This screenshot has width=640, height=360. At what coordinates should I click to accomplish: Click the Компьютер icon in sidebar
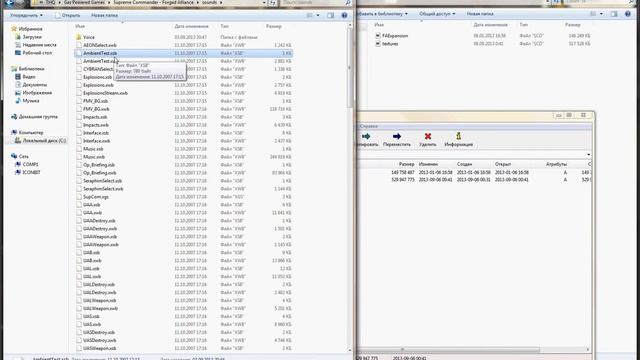click(14, 133)
